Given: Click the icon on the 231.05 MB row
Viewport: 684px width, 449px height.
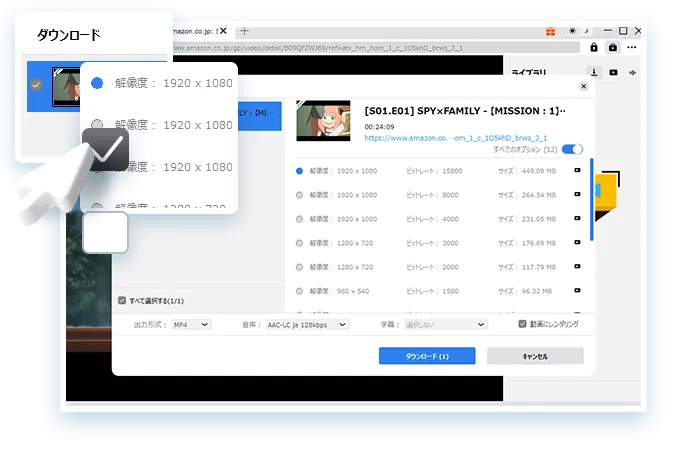Looking at the screenshot, I should tap(577, 218).
